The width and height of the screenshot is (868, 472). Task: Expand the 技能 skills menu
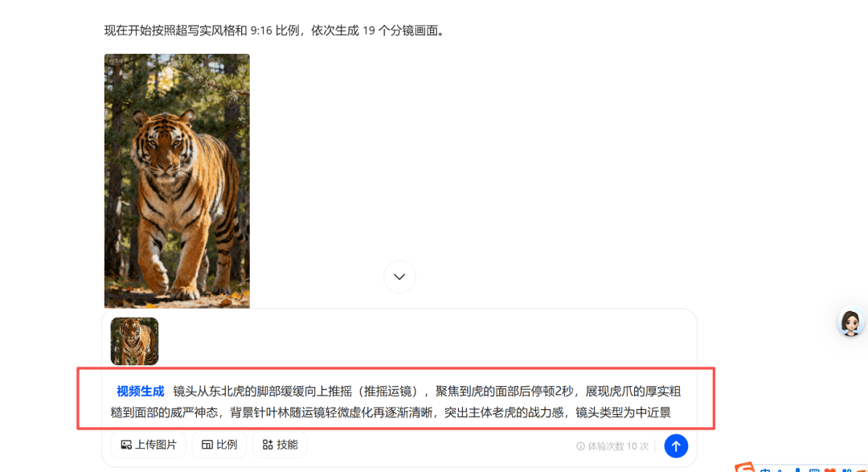tap(280, 445)
